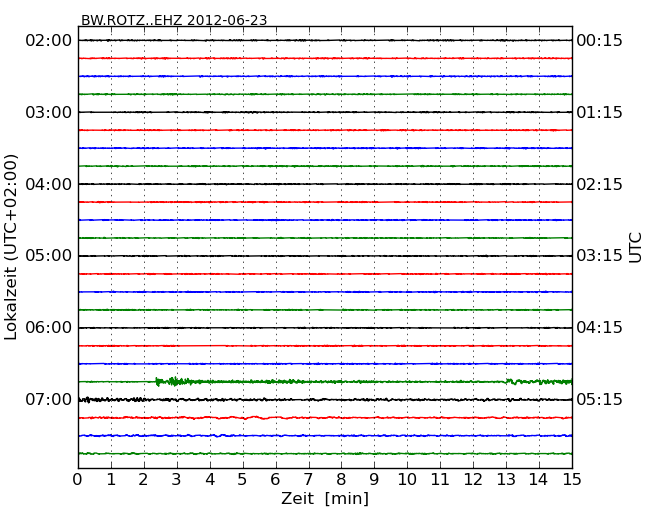Select the 06:00 local time tick label
Image resolution: width=650 pixels, height=520 pixels.
point(49,328)
